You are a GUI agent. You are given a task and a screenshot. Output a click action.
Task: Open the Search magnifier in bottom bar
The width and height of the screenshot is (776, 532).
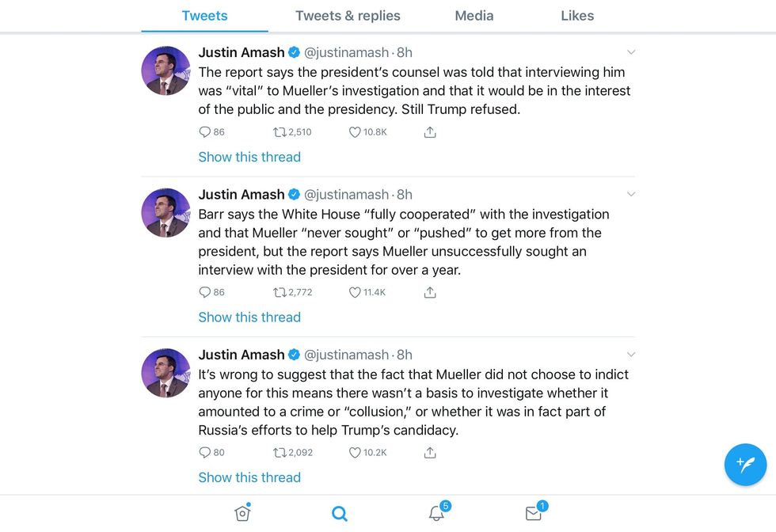340,514
